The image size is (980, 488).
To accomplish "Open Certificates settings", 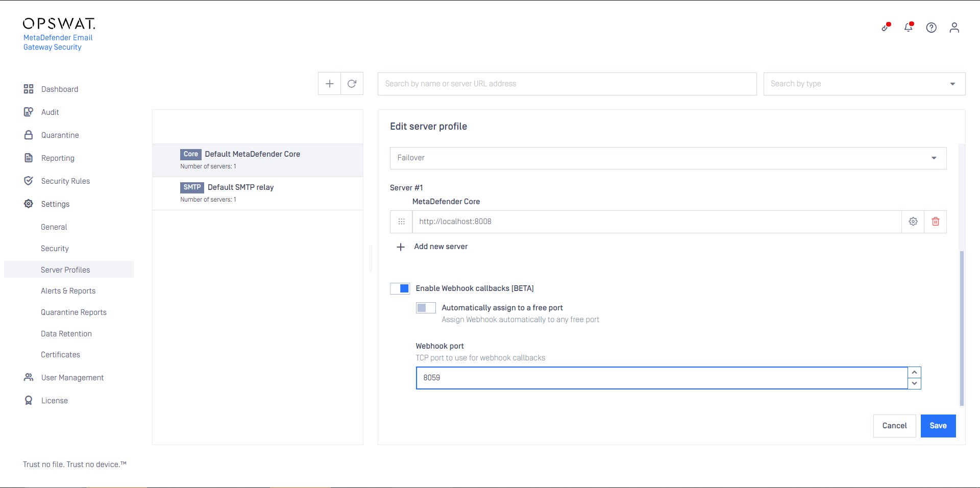I will point(60,354).
